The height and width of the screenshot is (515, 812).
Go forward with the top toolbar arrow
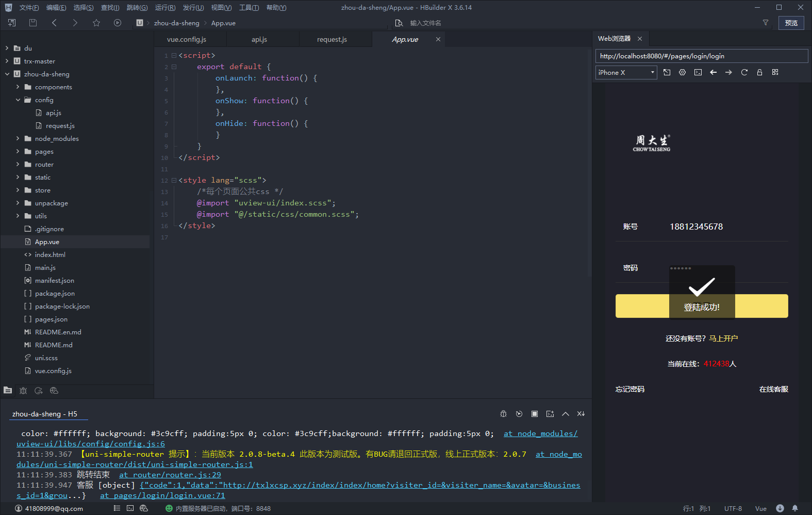click(75, 23)
